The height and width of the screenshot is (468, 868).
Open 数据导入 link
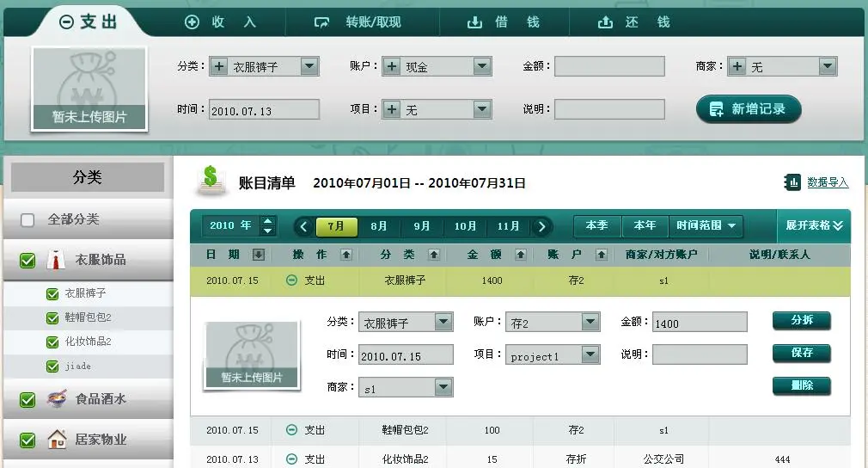(x=828, y=182)
